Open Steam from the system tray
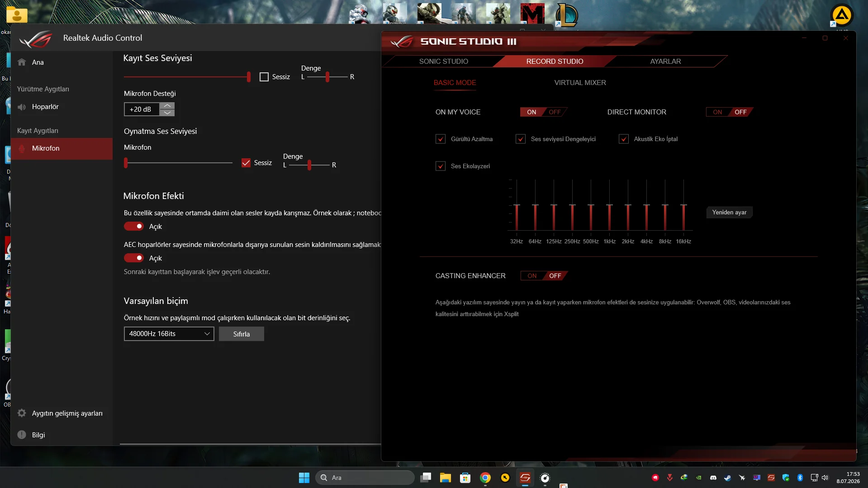Screen dimensions: 868x488 tap(727, 478)
